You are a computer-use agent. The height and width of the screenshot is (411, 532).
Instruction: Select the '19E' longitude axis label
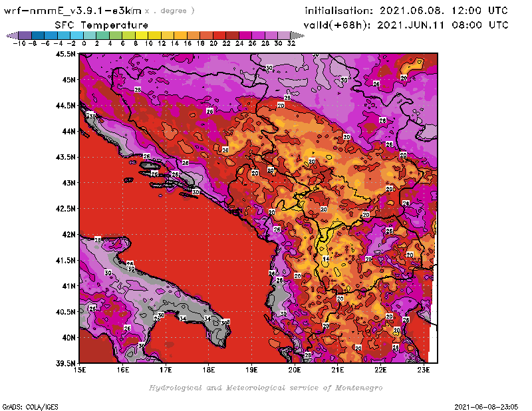coord(252,370)
